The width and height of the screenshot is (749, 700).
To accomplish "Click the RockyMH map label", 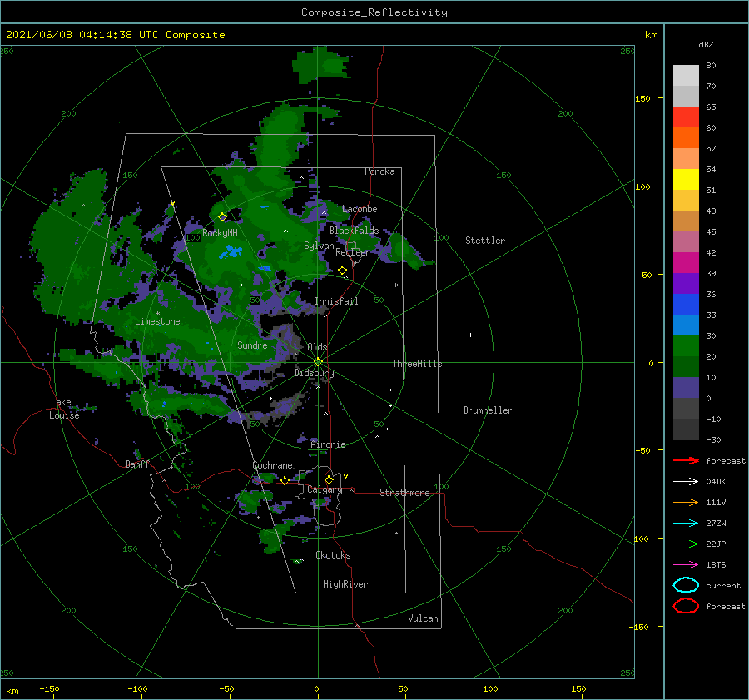I will [220, 233].
